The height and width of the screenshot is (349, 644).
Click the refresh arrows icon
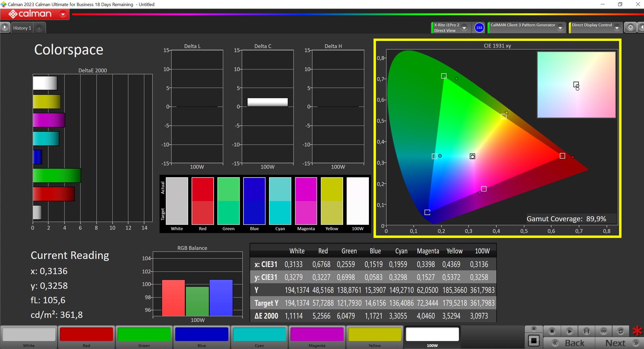(x=621, y=331)
